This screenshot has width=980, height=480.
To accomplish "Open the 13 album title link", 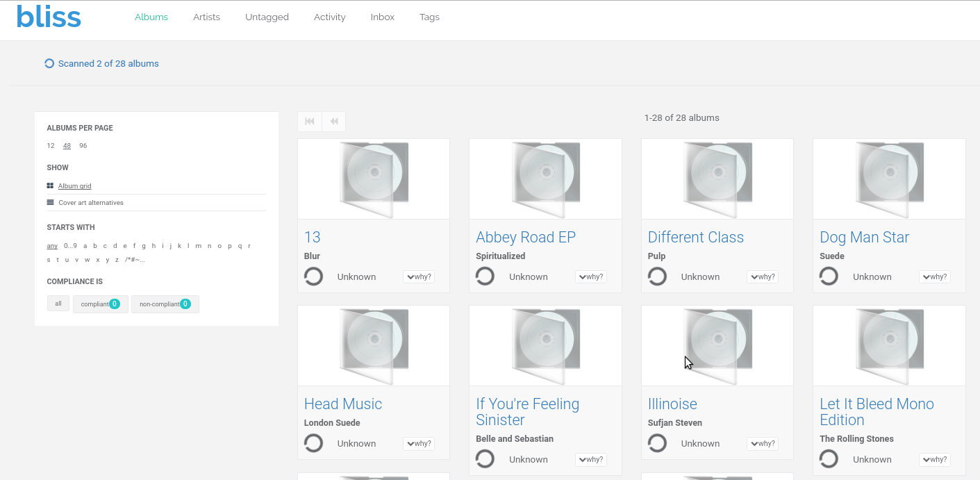I will click(x=313, y=238).
